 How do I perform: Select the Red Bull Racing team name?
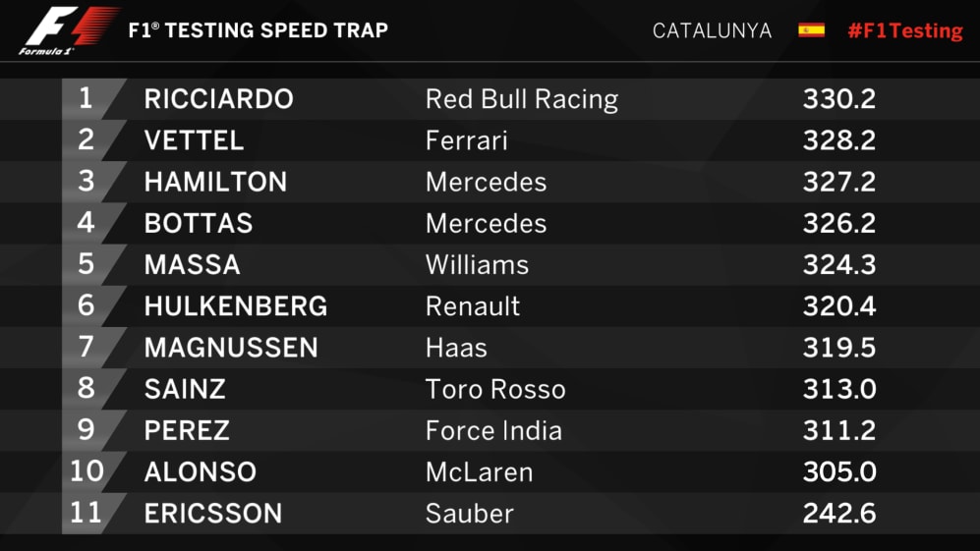click(521, 99)
